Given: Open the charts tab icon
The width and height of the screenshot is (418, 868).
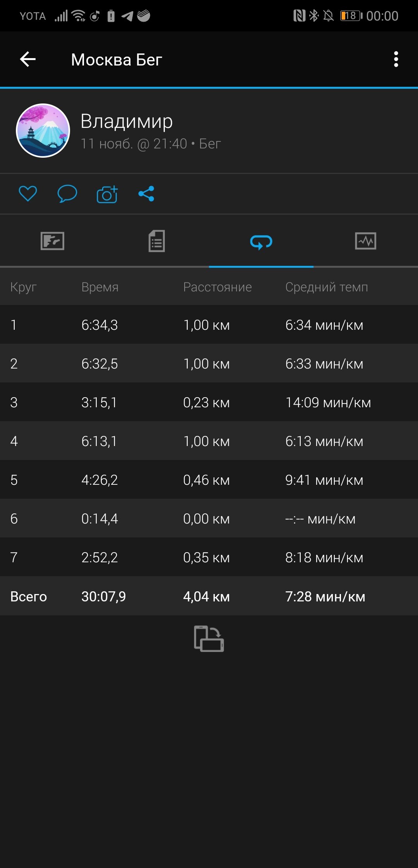Looking at the screenshot, I should [366, 241].
